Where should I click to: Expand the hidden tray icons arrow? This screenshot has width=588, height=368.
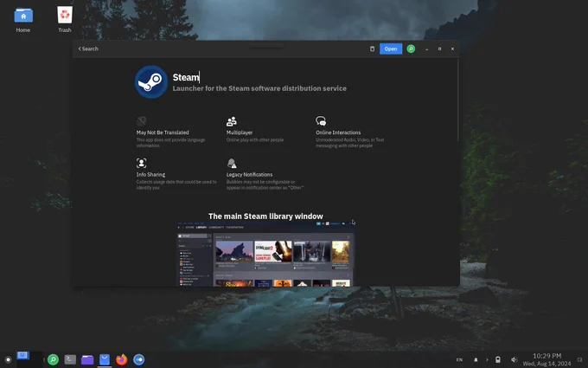[x=487, y=359]
